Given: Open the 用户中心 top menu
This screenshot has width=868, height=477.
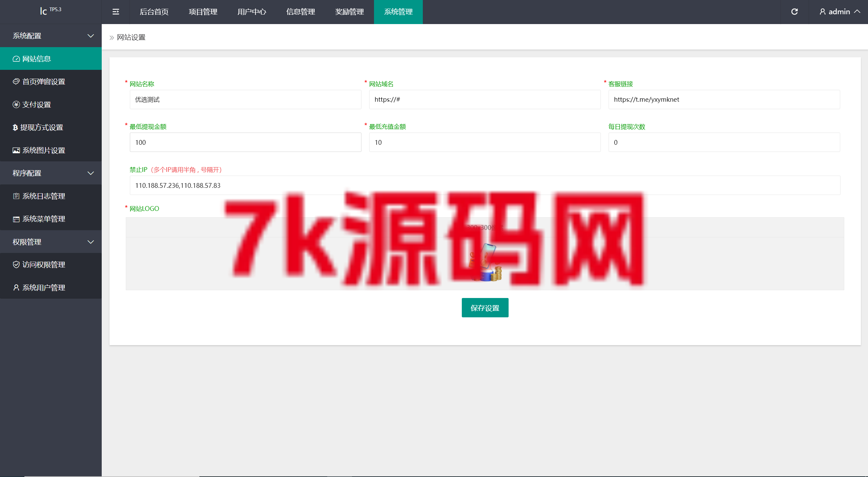Looking at the screenshot, I should click(252, 12).
